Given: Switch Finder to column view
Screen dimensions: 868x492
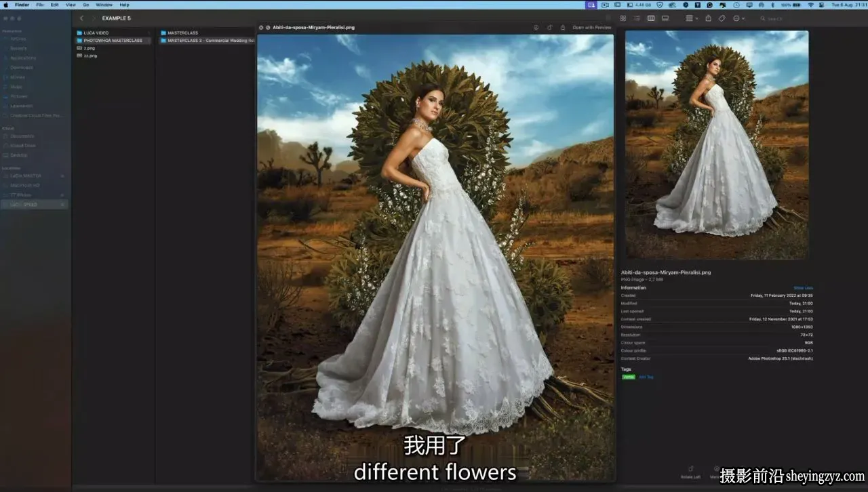Looking at the screenshot, I should tap(651, 18).
